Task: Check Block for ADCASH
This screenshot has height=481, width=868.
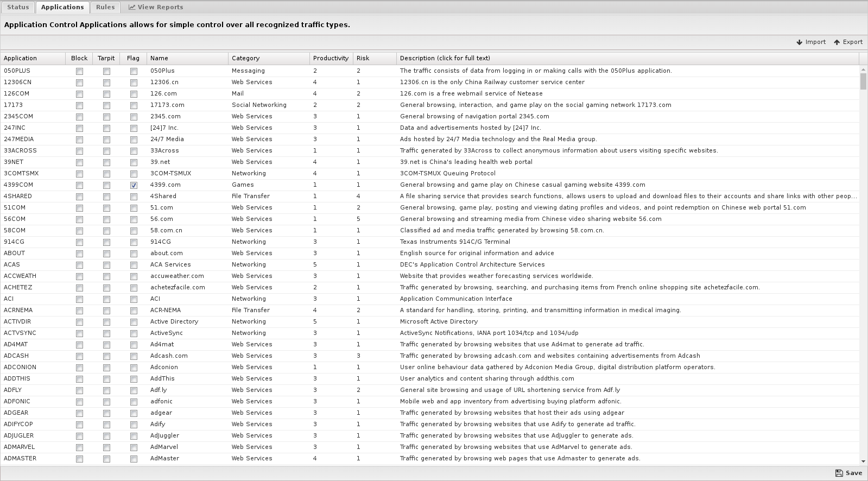Action: tap(79, 356)
